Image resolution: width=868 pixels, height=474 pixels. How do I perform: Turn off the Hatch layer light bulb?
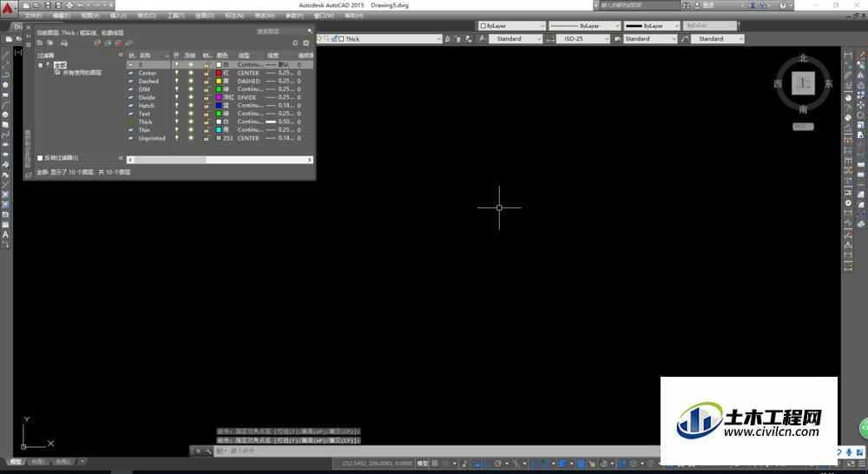click(176, 105)
